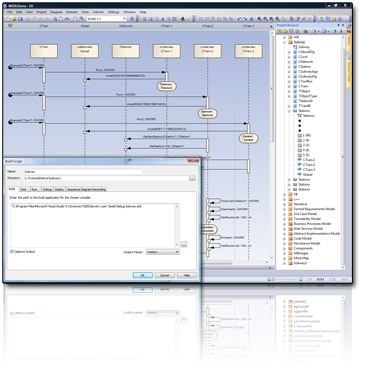
Task: Open the Settings menu
Action: pos(114,12)
